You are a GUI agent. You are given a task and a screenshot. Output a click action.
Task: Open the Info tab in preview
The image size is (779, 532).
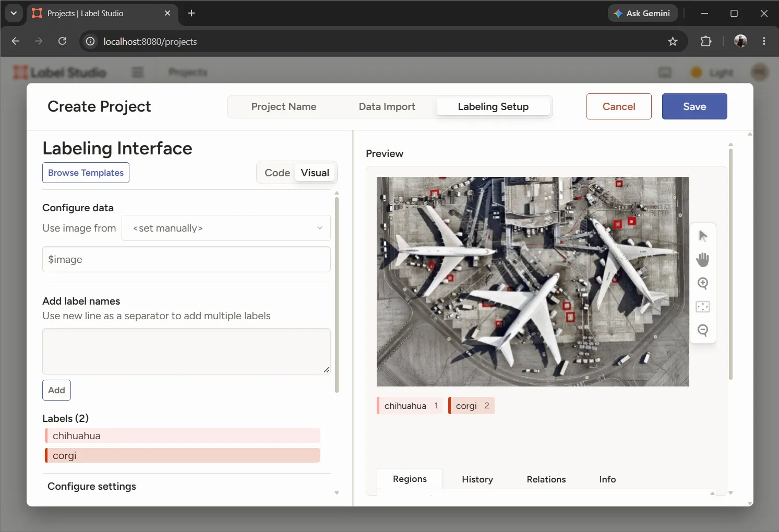pyautogui.click(x=607, y=479)
